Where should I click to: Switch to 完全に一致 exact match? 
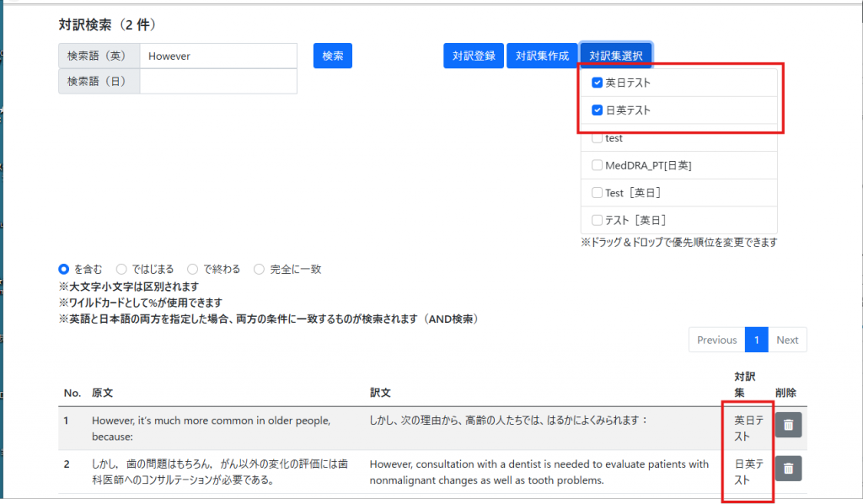260,270
